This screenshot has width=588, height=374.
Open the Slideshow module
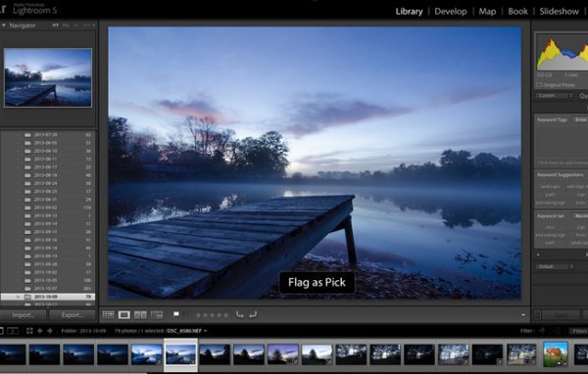(x=559, y=11)
